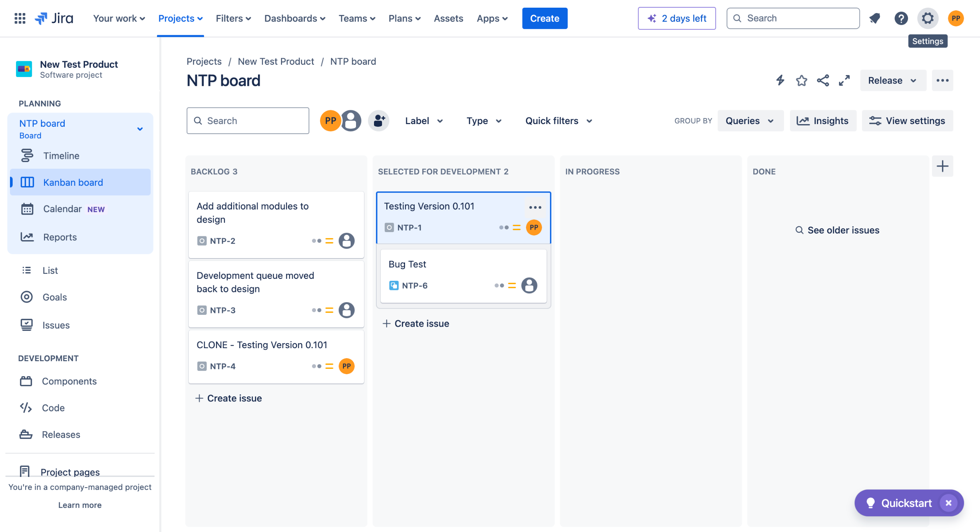This screenshot has height=532, width=980.
Task: Go to Timeline in sidebar
Action: point(80,156)
